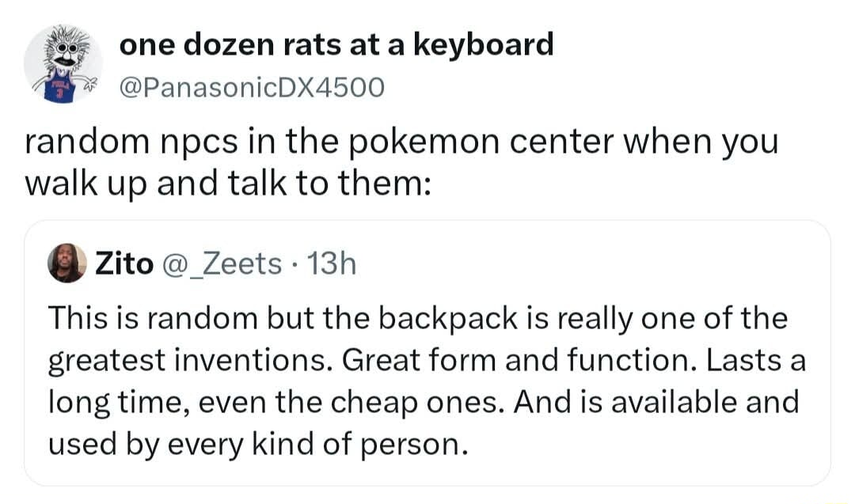The width and height of the screenshot is (855, 504).
Task: Click the phrase "even the cheap ones"
Action: tap(349, 404)
